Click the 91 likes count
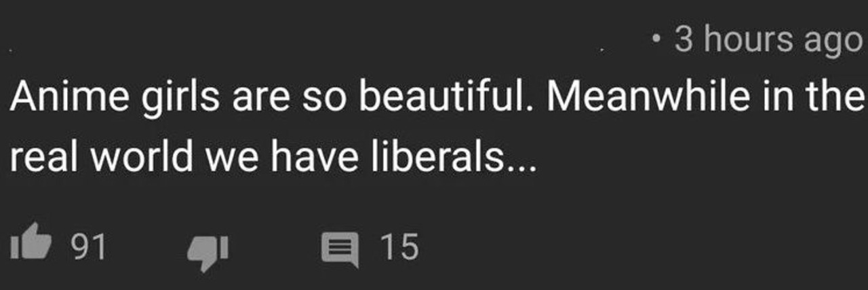 (x=90, y=247)
